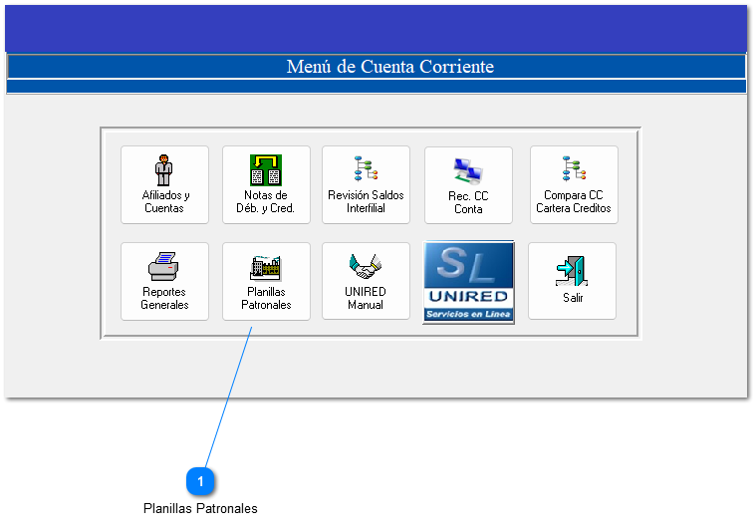Open Notas de Déb. y Cred. icon
The height and width of the screenshot is (532, 756).
point(266,170)
